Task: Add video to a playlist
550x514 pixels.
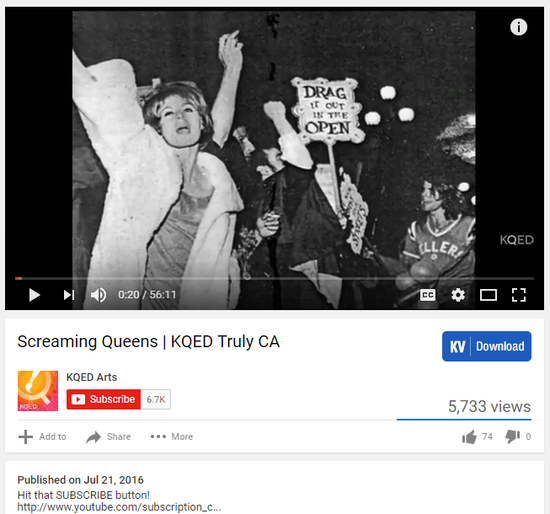Action: coord(42,437)
